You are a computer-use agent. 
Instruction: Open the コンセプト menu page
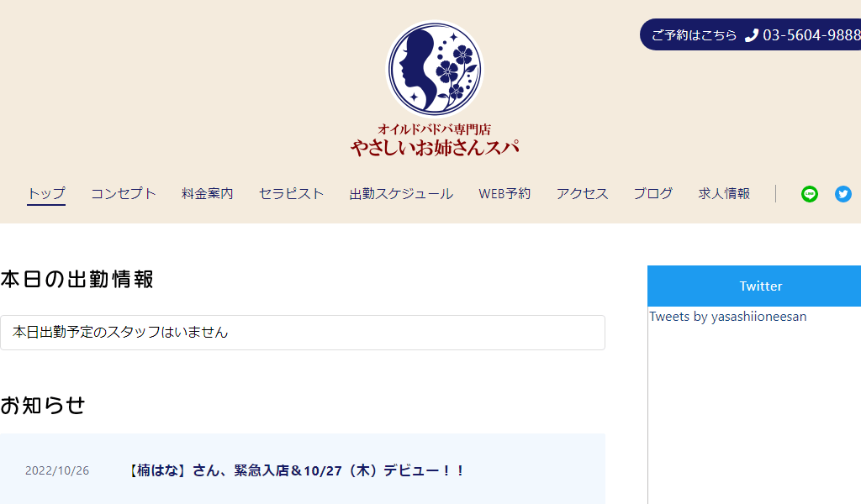(x=124, y=193)
